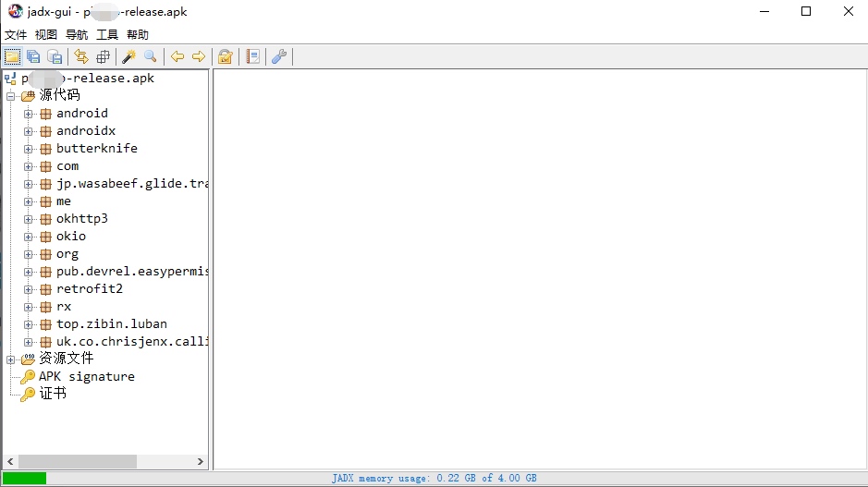Click the Open file toolbar icon
Viewport: 868px width, 487px height.
[12, 56]
